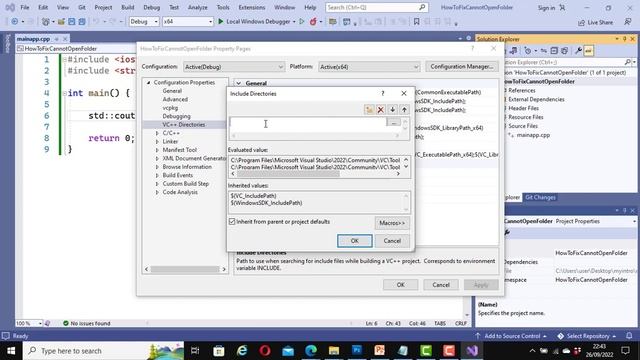Open the Debug solution configuration dropdown in the toolbar
Viewport: 640px width, 360px height.
144,21
